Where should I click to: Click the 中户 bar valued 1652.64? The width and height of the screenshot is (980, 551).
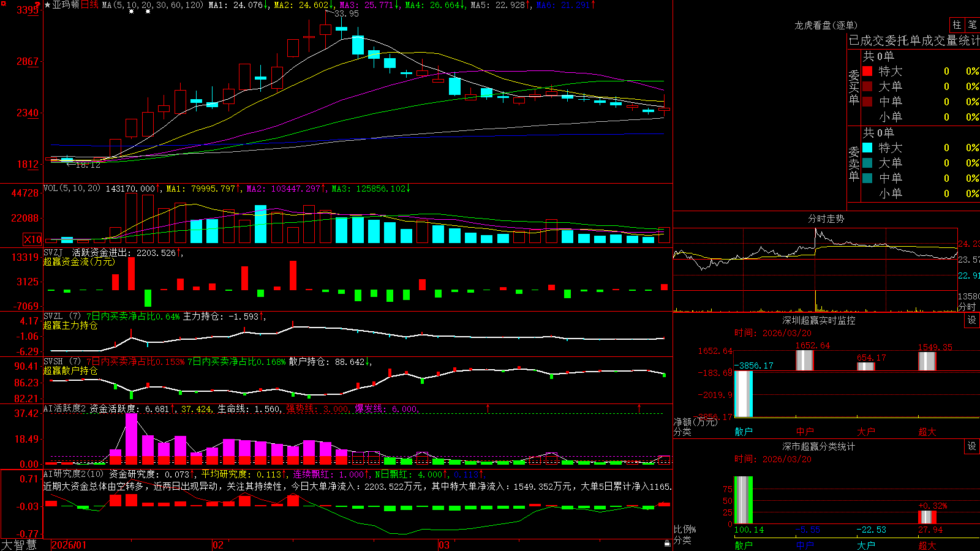click(x=805, y=360)
